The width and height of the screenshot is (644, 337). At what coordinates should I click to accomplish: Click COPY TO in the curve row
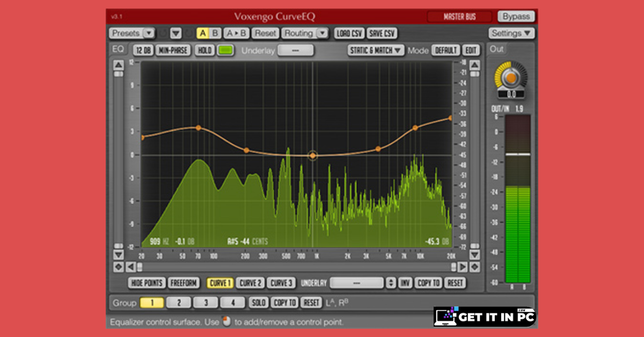pos(429,283)
